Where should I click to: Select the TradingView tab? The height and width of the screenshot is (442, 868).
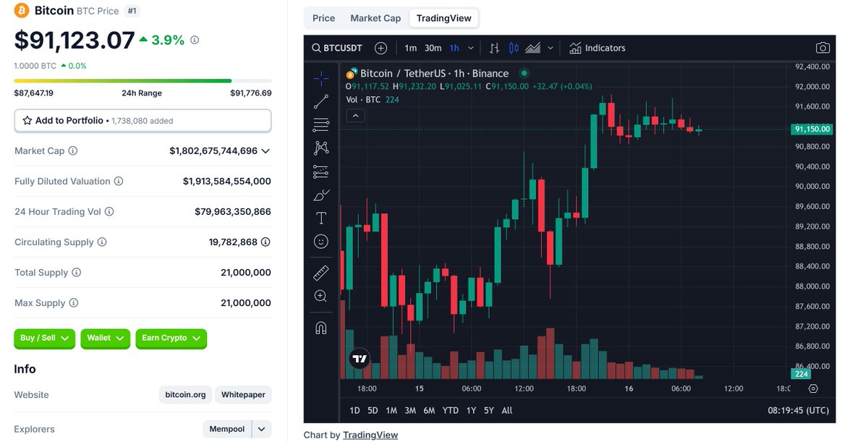pyautogui.click(x=444, y=18)
